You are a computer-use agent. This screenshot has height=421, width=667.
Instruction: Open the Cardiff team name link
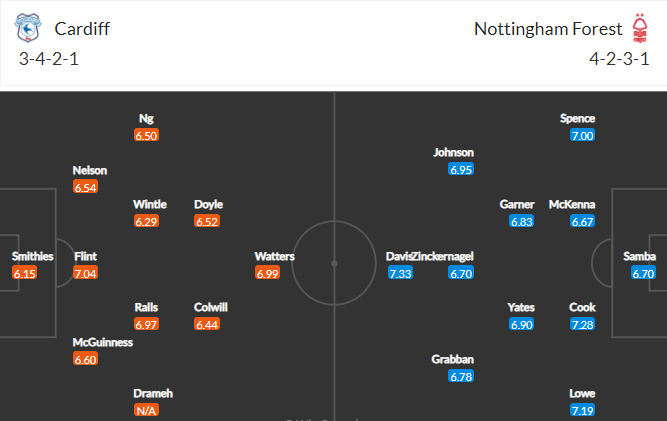pos(82,29)
